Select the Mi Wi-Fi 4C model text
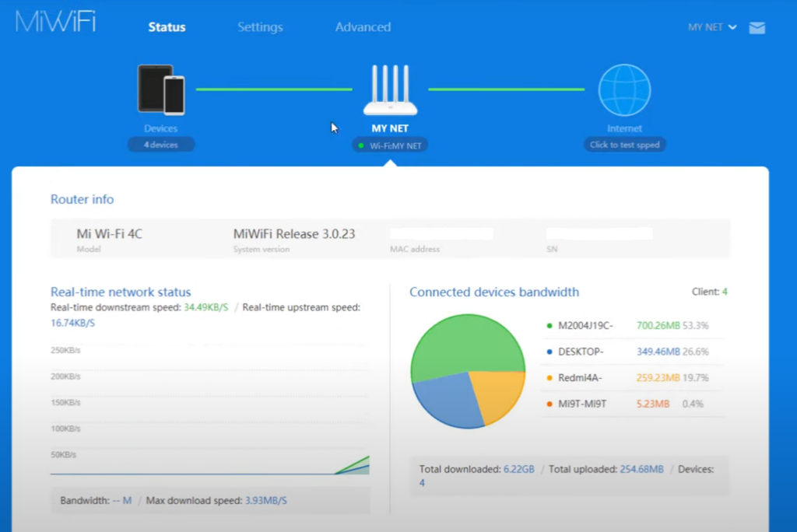Viewport: 797px width, 532px height. click(109, 234)
